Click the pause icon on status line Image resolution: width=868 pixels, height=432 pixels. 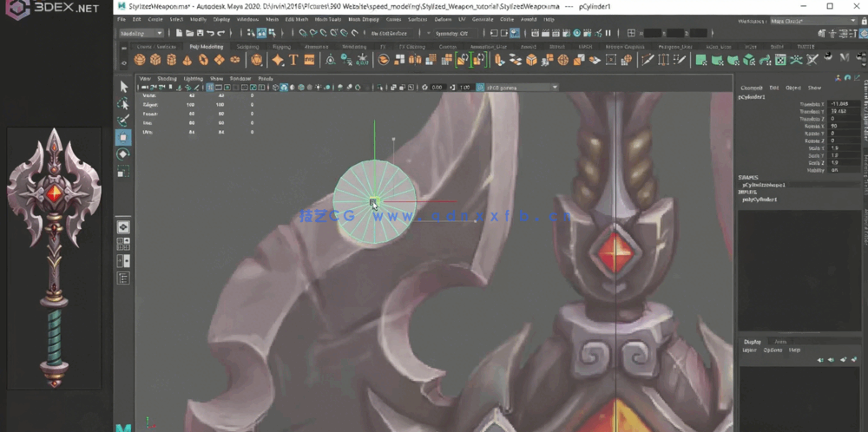point(608,33)
